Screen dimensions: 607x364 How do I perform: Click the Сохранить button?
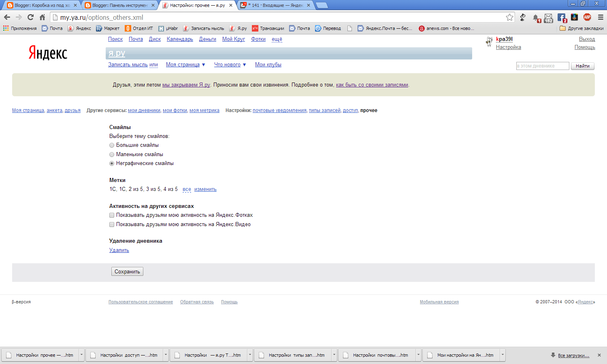pos(127,271)
